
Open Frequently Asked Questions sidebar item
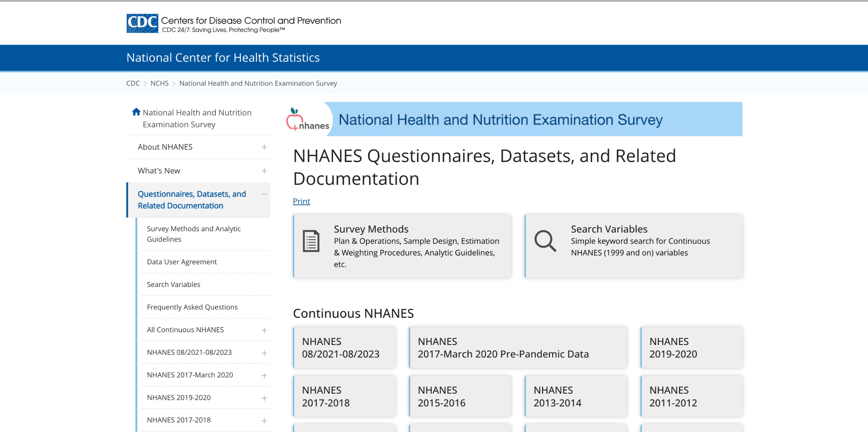(x=192, y=307)
